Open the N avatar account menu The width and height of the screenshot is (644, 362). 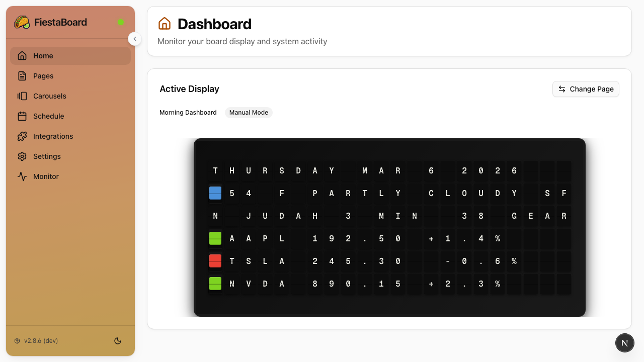625,343
